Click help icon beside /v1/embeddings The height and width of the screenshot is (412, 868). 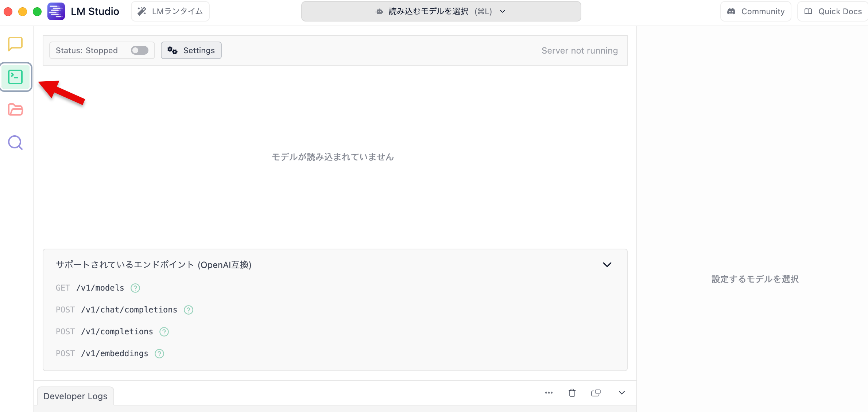point(159,354)
